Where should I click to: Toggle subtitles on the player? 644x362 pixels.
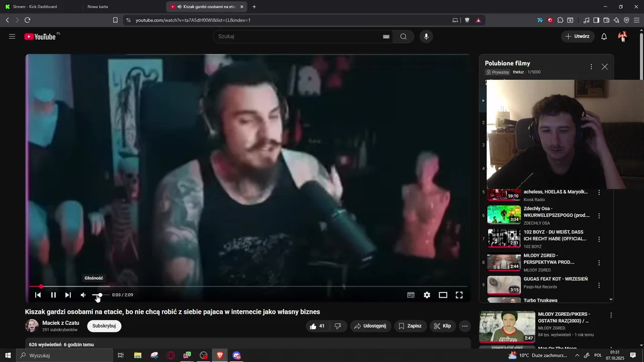tap(411, 295)
